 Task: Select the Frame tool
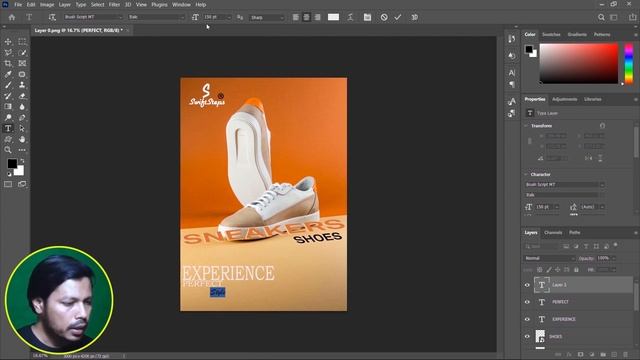(x=22, y=63)
